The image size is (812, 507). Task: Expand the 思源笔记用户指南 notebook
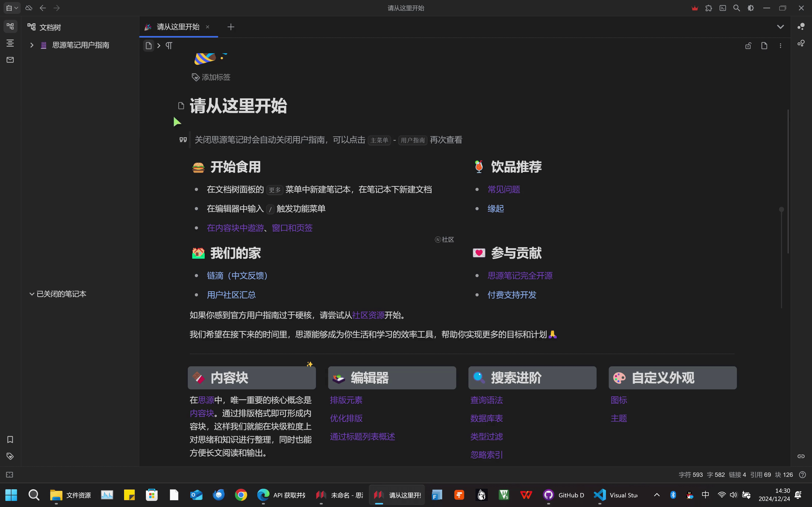click(x=32, y=45)
